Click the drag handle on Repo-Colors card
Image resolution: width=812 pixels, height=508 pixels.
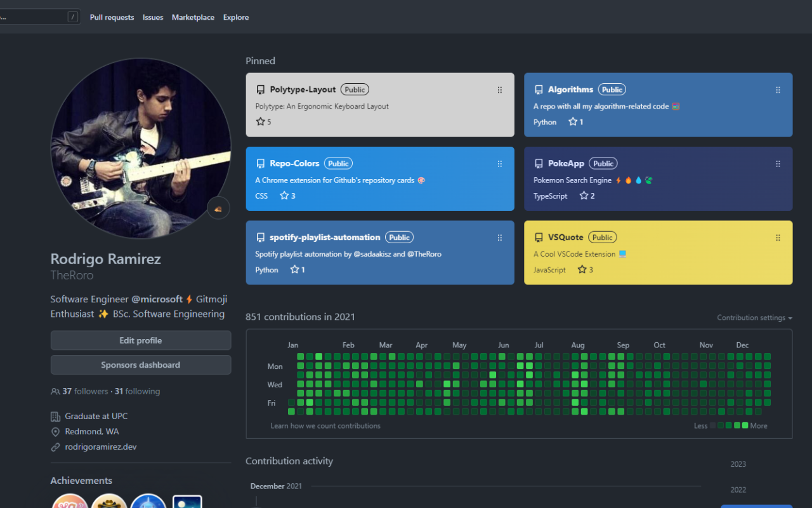[500, 164]
